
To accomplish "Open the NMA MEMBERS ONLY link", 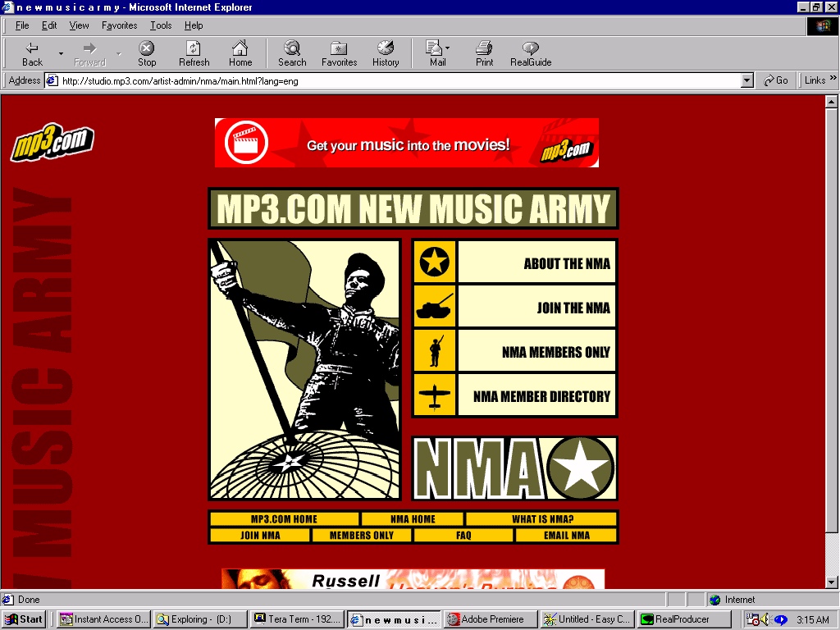I will 556,352.
